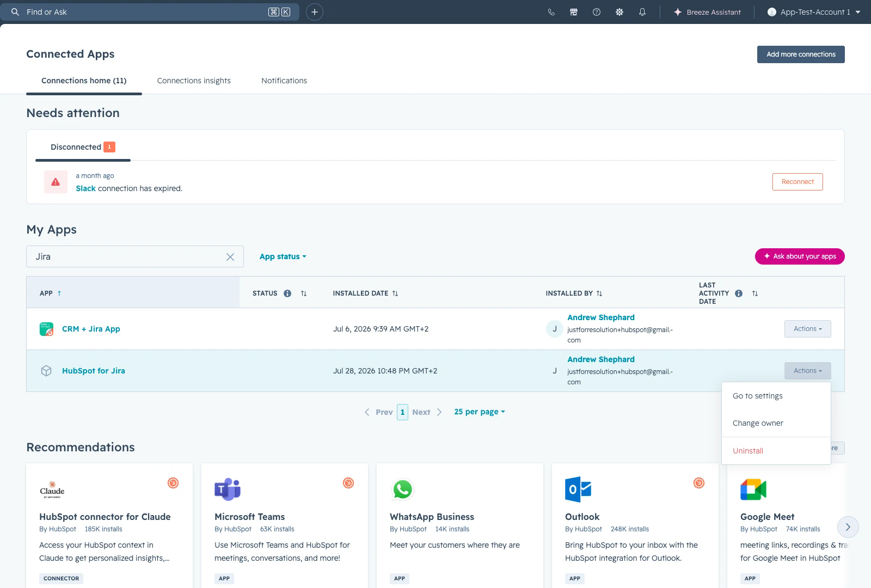Click installed date Jul 28, 2026 10:48 PM GMT+2
Image resolution: width=871 pixels, height=588 pixels.
[x=385, y=371]
